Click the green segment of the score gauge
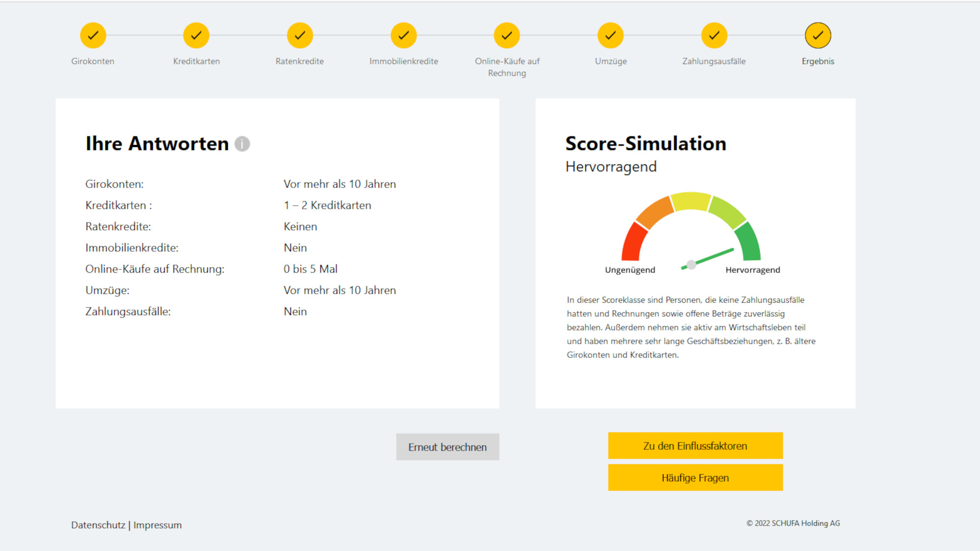 tap(750, 242)
